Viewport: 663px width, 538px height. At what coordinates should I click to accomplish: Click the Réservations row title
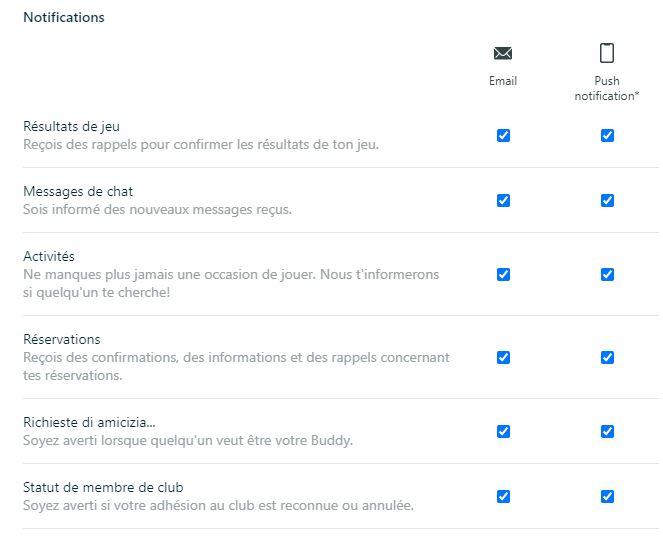click(x=62, y=340)
